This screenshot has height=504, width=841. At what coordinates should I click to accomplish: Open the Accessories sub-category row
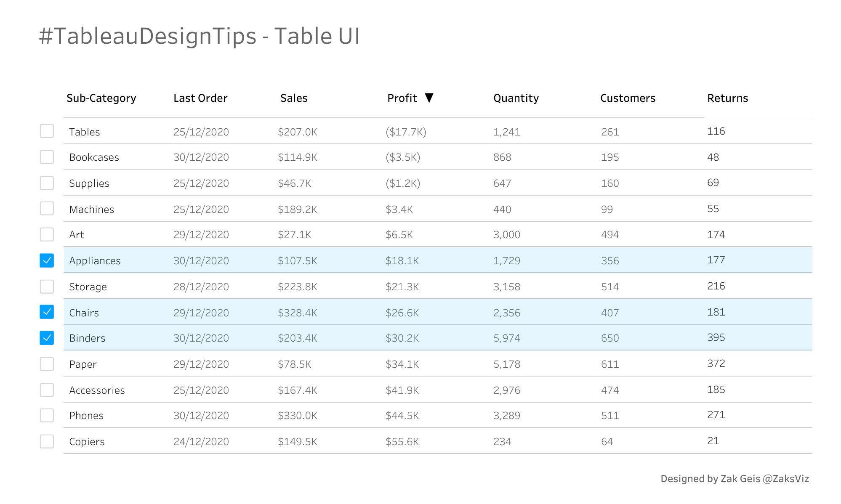(x=97, y=390)
